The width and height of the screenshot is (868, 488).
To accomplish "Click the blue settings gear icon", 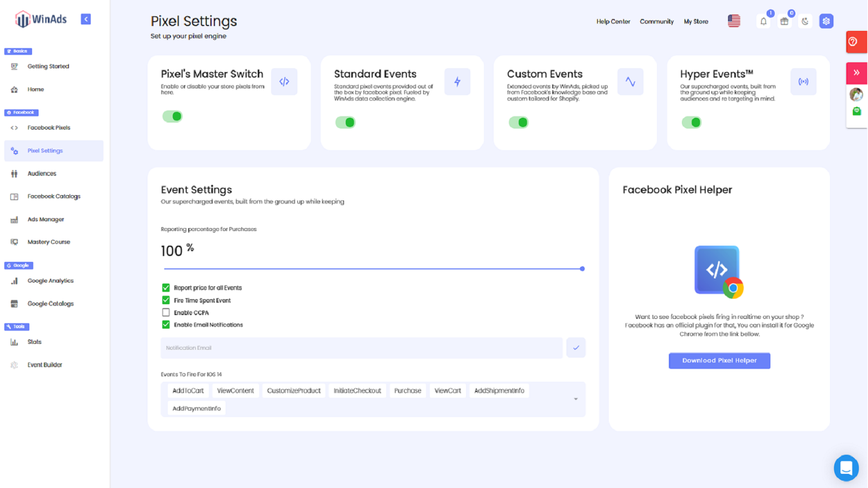I will point(826,21).
